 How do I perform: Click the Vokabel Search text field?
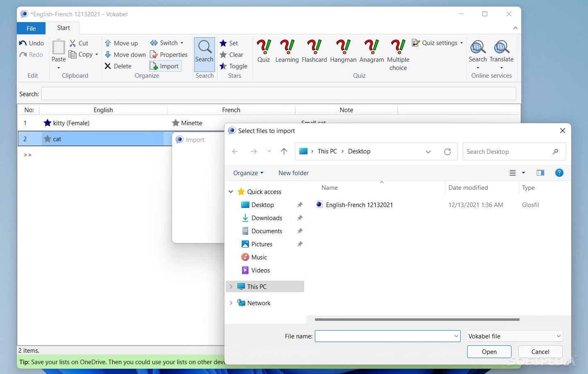[278, 94]
